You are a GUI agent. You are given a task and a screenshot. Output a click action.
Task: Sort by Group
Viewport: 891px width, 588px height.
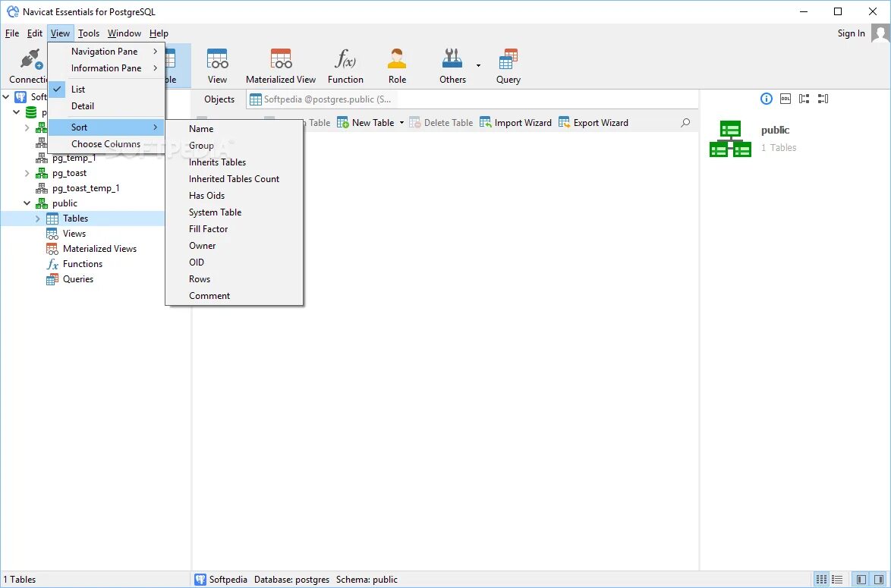[x=234, y=146]
